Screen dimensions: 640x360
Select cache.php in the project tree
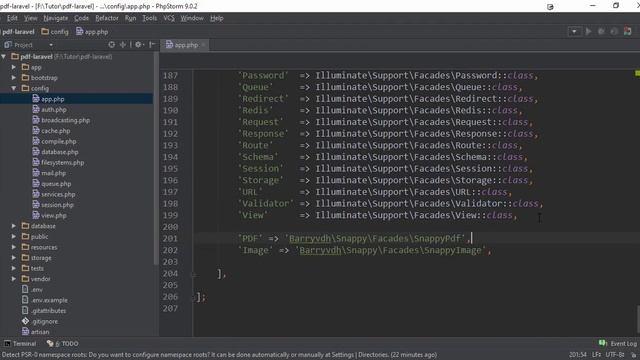point(56,131)
